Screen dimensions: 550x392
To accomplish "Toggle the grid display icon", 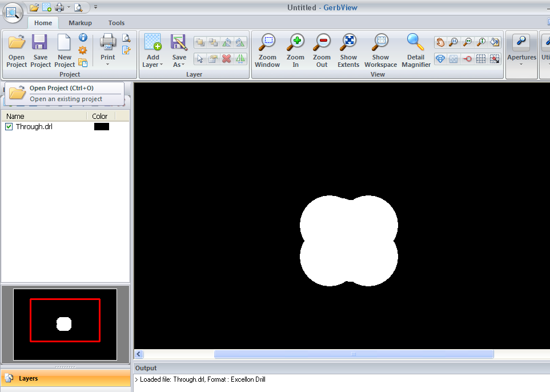I will pyautogui.click(x=481, y=59).
